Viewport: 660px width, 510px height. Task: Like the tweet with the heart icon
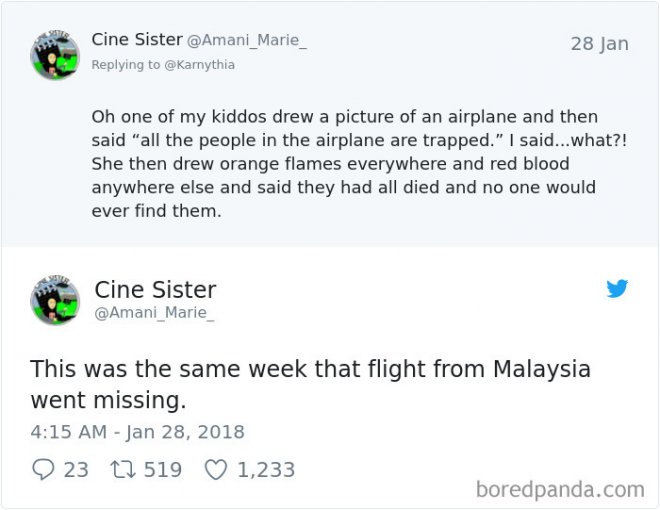[x=215, y=469]
